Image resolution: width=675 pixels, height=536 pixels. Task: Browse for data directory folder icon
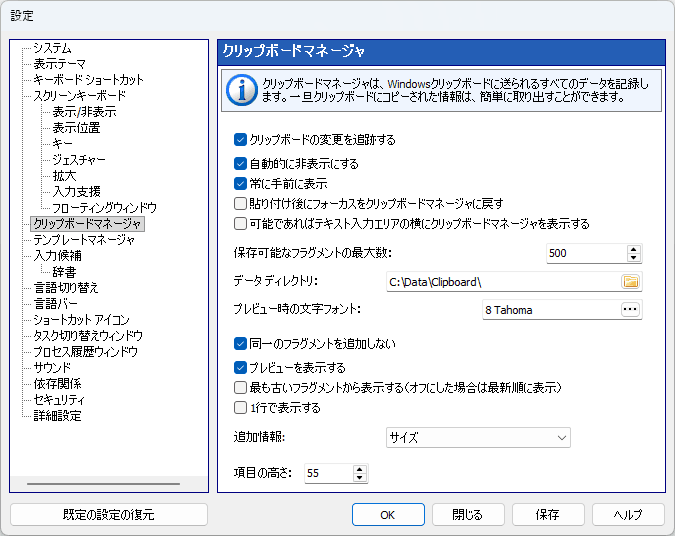[631, 282]
